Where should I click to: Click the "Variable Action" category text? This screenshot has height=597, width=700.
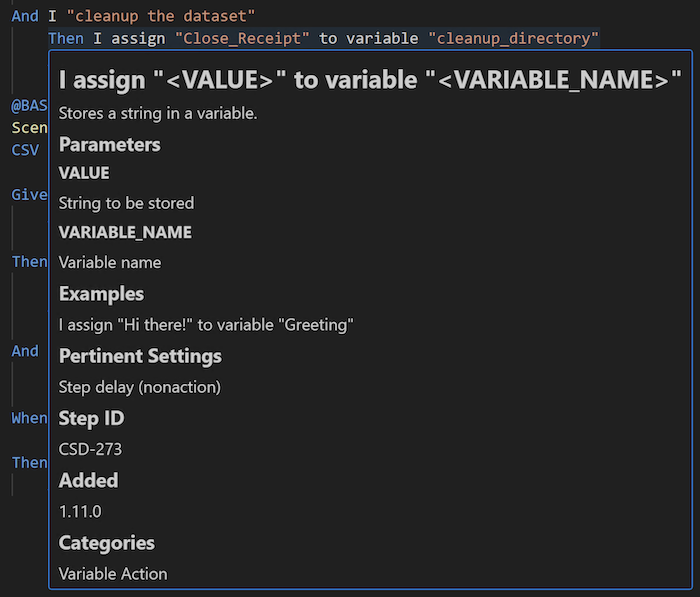tap(113, 573)
